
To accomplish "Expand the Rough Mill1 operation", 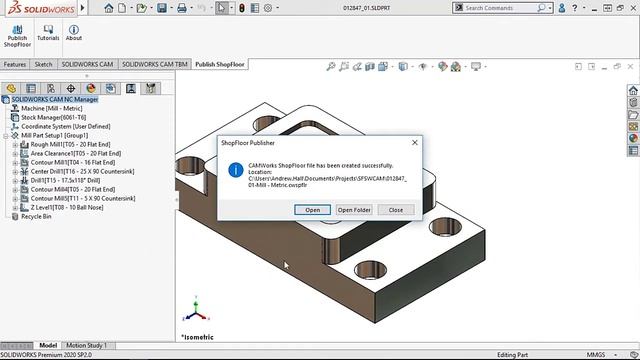I will (15, 144).
